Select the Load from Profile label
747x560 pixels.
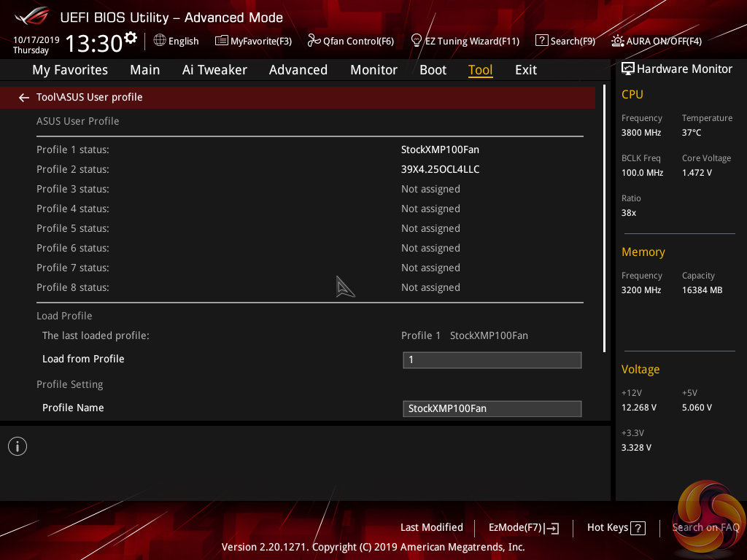click(83, 359)
